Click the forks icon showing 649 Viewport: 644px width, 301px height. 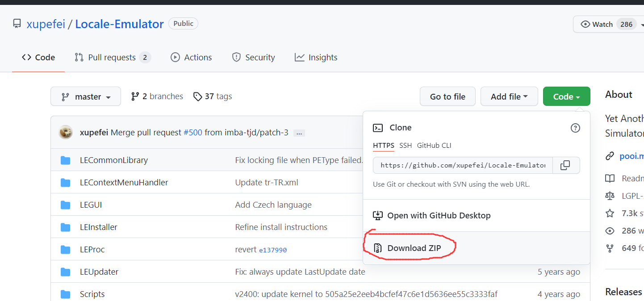[x=610, y=248]
